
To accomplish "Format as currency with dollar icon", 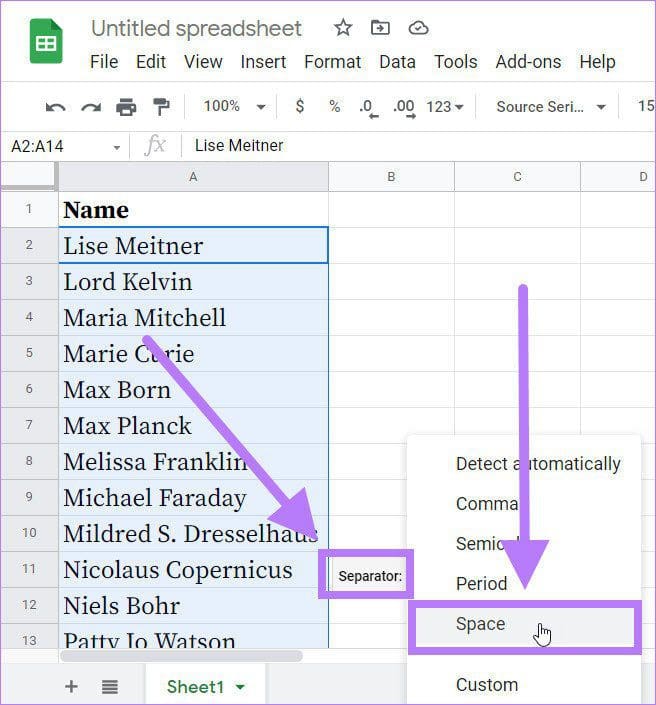I will (x=299, y=106).
